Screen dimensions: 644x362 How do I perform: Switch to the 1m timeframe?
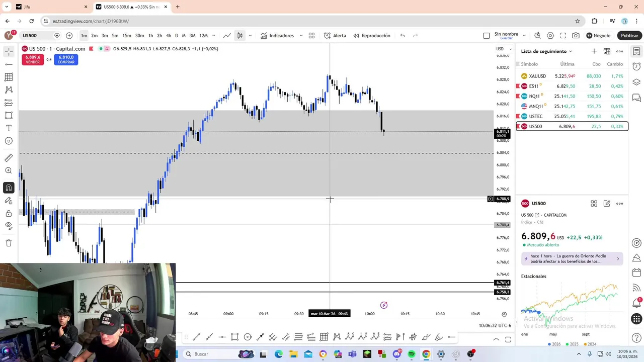[84, 36]
